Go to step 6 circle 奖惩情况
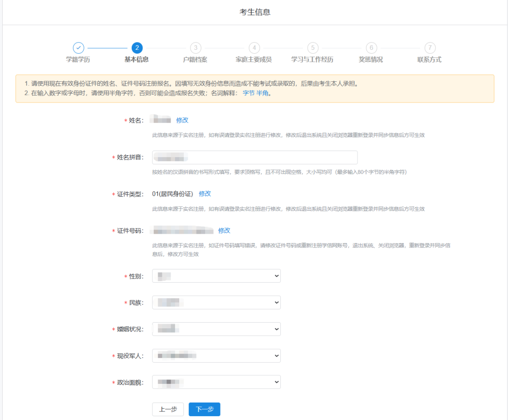 click(371, 48)
